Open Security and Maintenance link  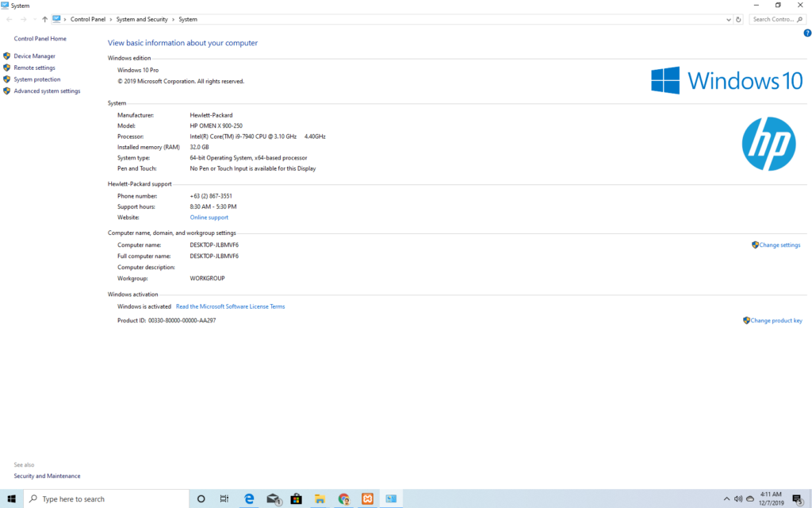[x=47, y=476]
